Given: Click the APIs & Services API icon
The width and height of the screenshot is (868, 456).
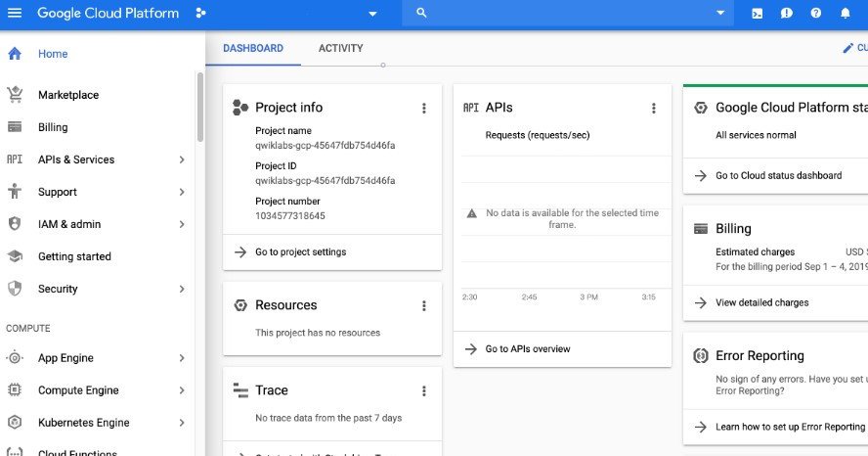Looking at the screenshot, I should point(15,160).
